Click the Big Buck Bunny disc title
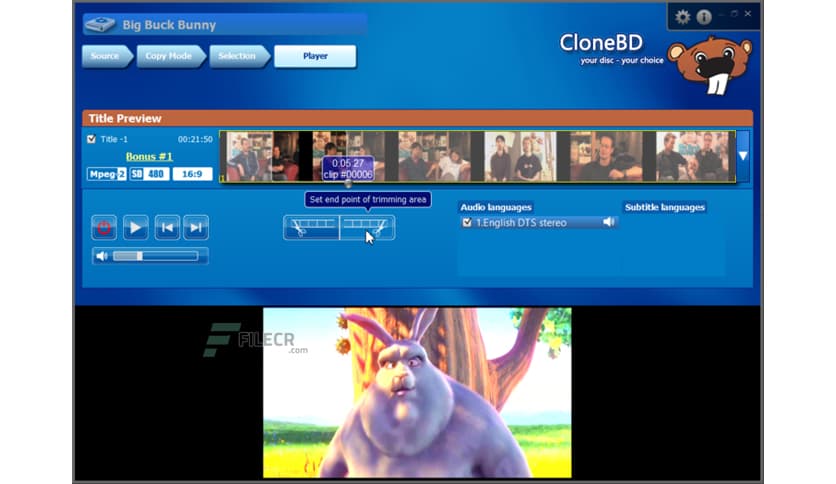 tap(169, 25)
